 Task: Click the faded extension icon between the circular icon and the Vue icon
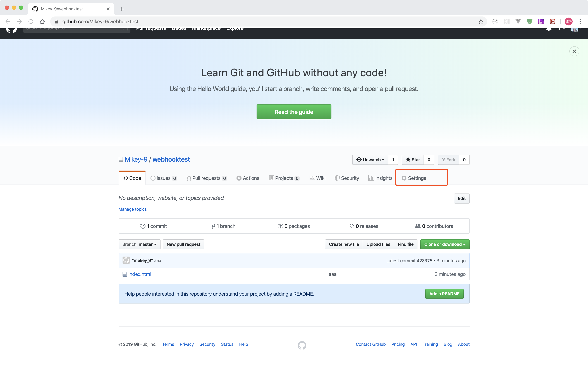(x=506, y=21)
